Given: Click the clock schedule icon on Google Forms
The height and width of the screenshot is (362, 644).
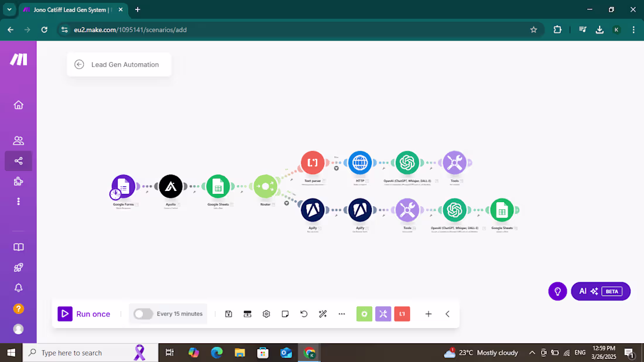Looking at the screenshot, I should [x=115, y=193].
